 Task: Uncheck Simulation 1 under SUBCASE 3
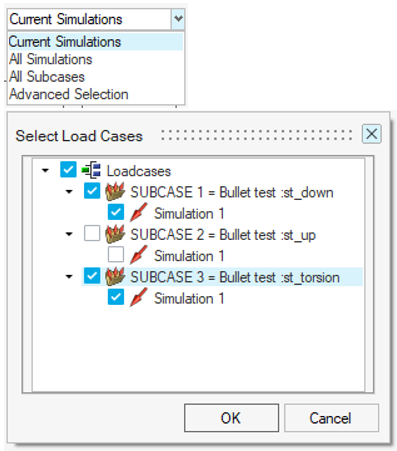click(x=116, y=297)
